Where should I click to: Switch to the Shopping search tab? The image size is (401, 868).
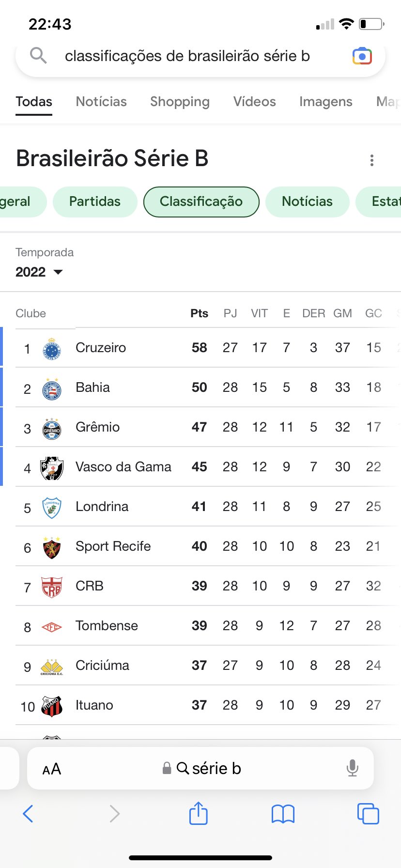click(180, 102)
